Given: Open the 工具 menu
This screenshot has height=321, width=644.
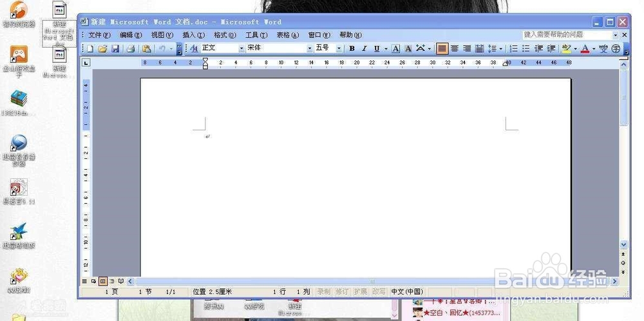Looking at the screenshot, I should [x=257, y=35].
